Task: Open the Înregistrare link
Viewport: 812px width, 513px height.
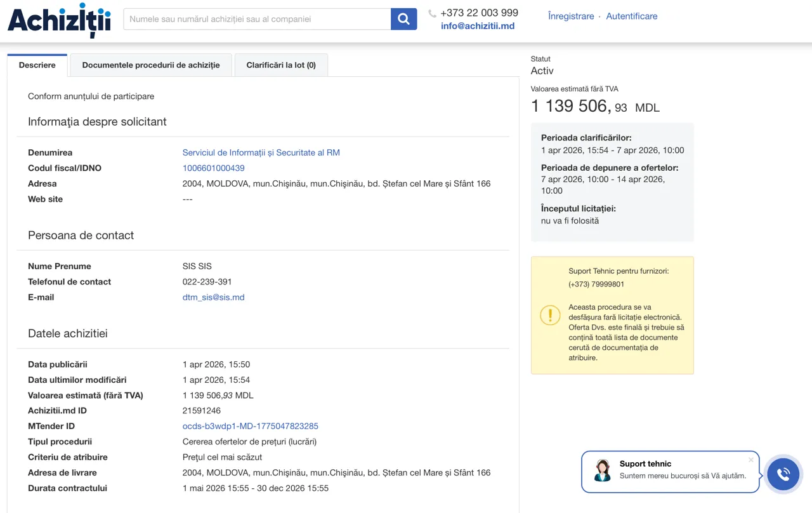Action: tap(571, 17)
